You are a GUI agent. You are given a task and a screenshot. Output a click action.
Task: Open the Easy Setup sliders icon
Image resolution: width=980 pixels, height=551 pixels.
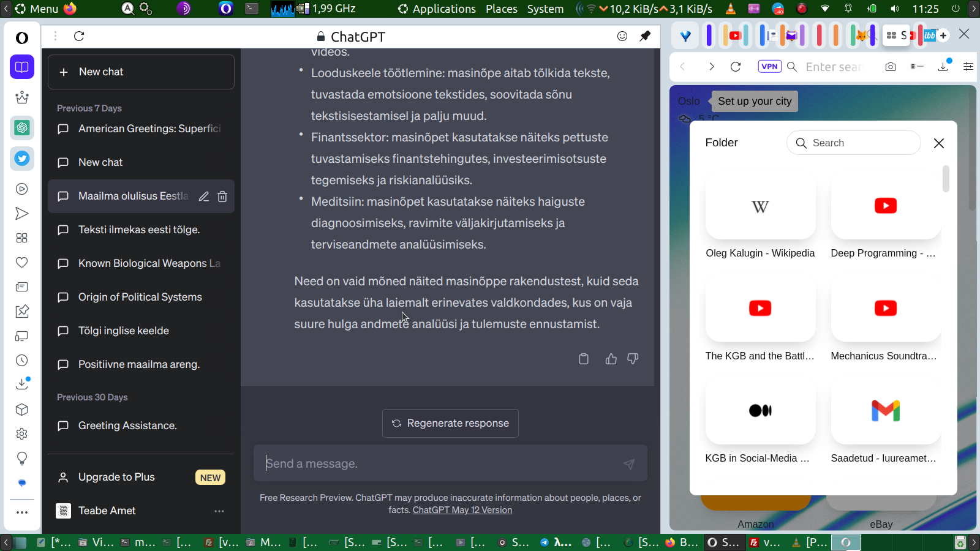point(968,67)
